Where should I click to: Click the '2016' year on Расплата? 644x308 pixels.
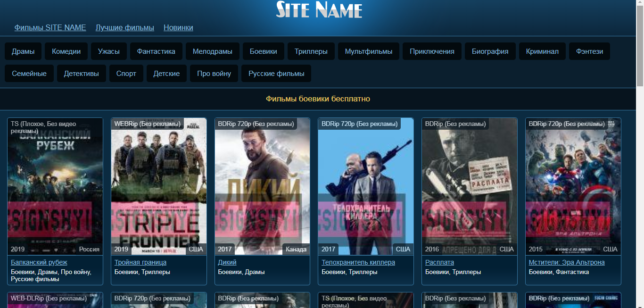432,249
